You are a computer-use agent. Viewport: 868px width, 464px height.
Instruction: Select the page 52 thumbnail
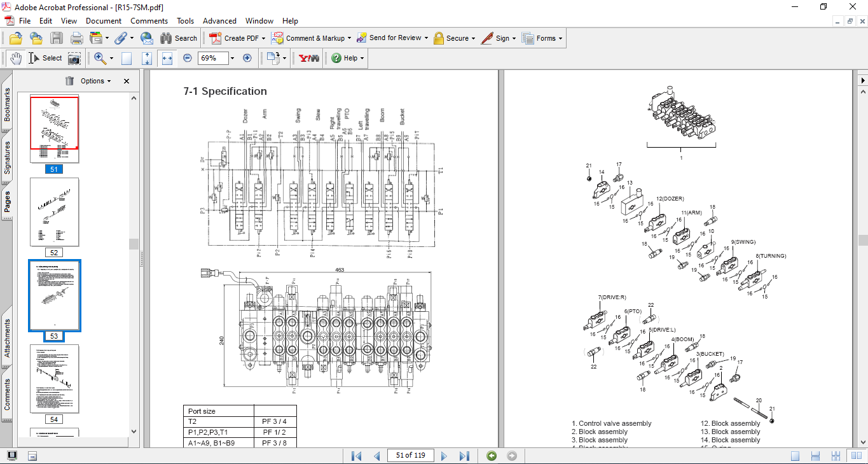55,212
